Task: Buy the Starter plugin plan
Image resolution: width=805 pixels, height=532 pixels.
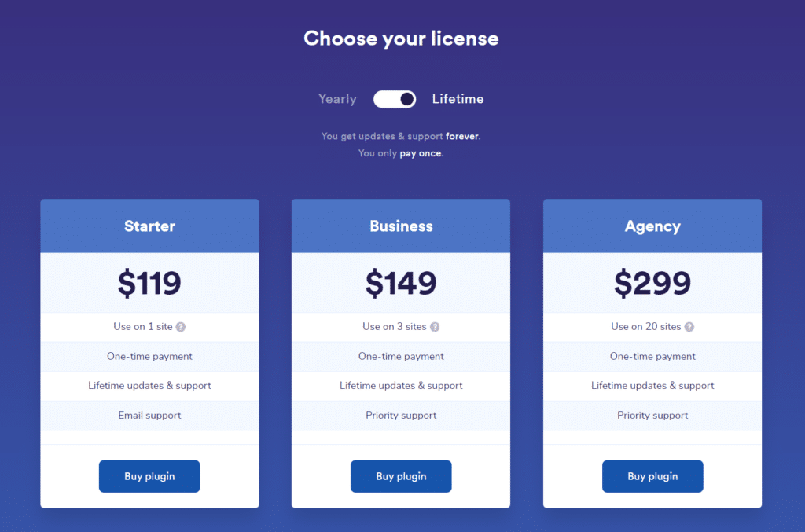Action: pyautogui.click(x=149, y=476)
